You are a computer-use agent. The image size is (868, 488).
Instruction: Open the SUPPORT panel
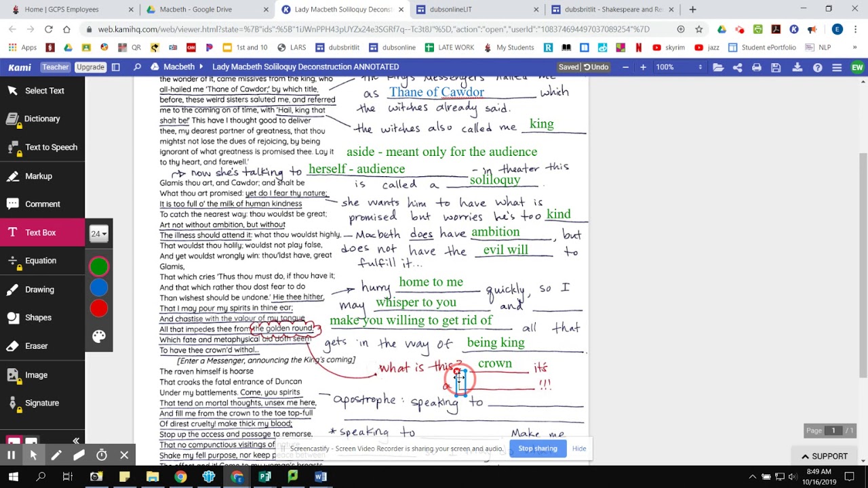(x=824, y=456)
